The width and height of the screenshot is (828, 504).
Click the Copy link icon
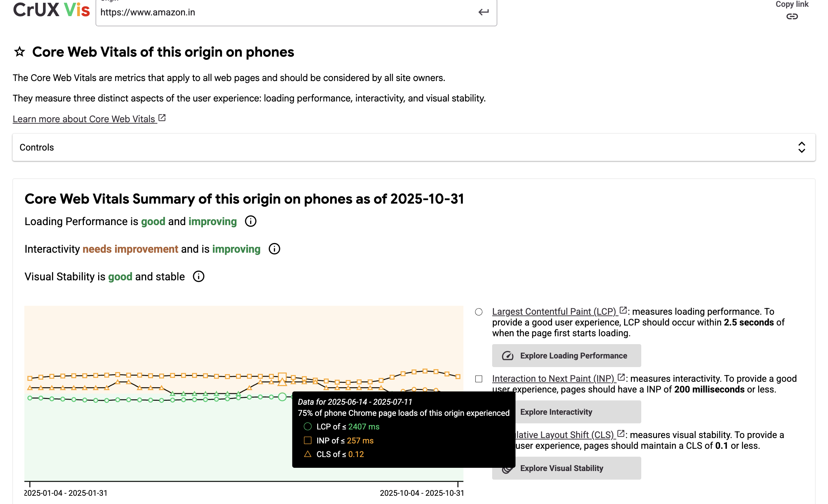(791, 16)
